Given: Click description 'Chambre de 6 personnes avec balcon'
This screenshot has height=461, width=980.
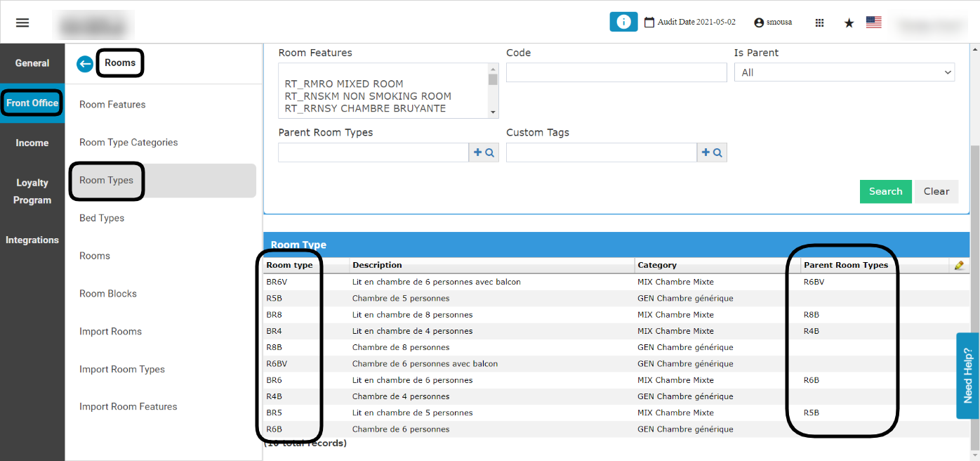Looking at the screenshot, I should (425, 364).
